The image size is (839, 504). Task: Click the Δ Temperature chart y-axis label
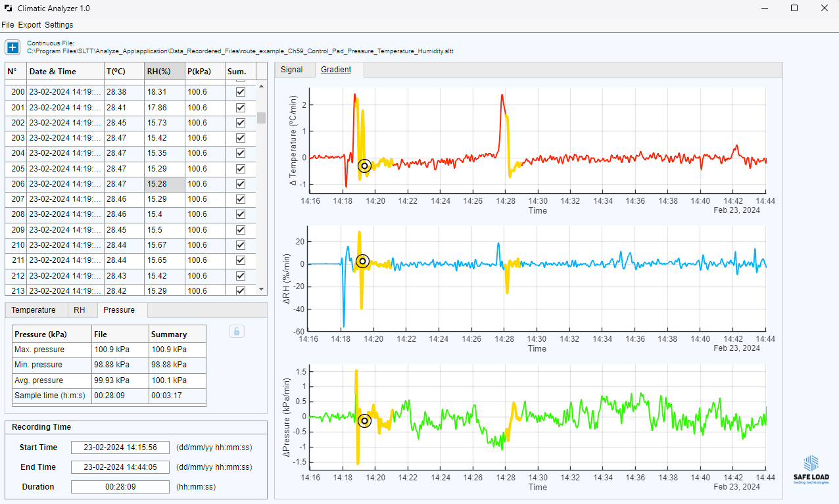click(294, 139)
